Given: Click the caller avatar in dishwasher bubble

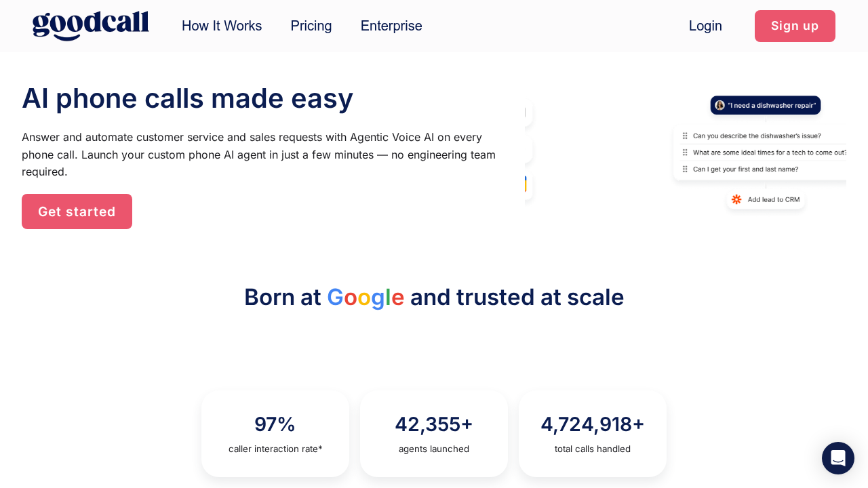Looking at the screenshot, I should click(720, 105).
